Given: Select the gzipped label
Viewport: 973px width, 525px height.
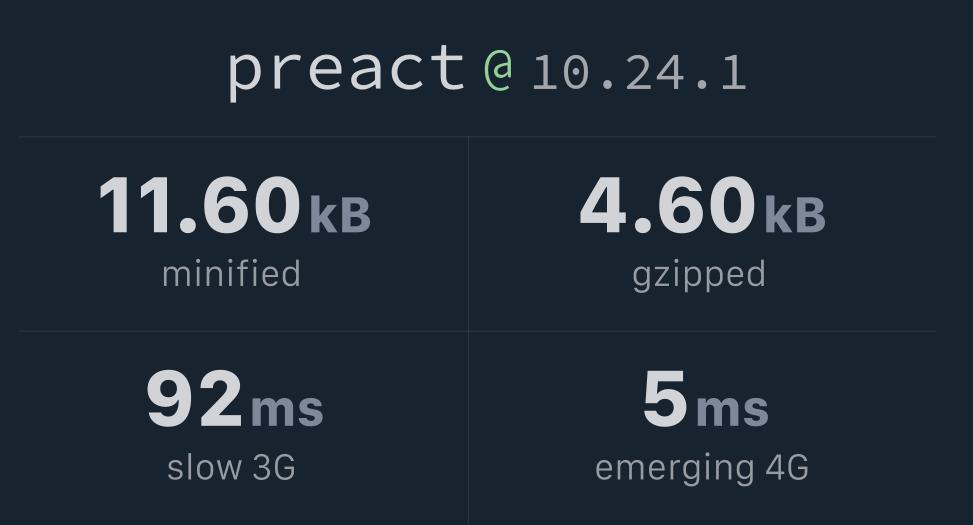Looking at the screenshot, I should (x=699, y=276).
